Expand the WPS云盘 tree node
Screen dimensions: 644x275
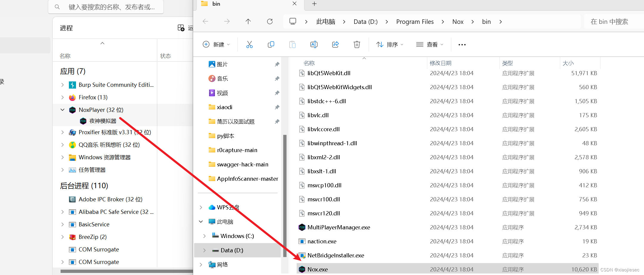[201, 207]
